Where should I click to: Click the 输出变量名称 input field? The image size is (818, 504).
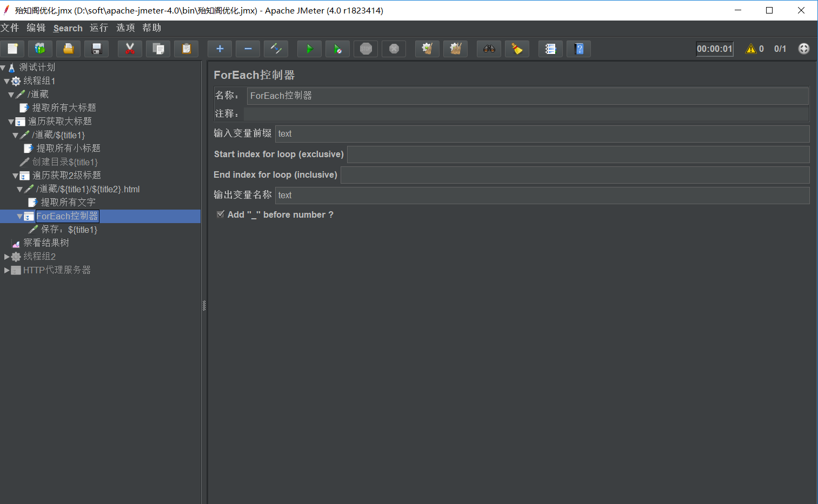click(542, 195)
